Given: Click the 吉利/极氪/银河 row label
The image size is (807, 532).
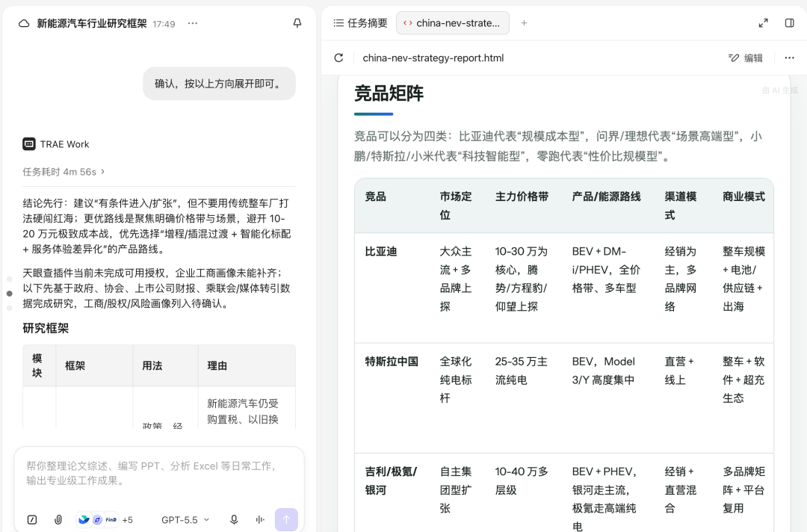Looking at the screenshot, I should pyautogui.click(x=391, y=480).
